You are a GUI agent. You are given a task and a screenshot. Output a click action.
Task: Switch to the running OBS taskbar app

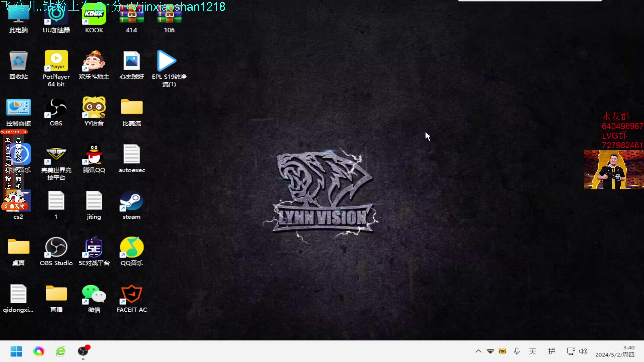(x=83, y=351)
